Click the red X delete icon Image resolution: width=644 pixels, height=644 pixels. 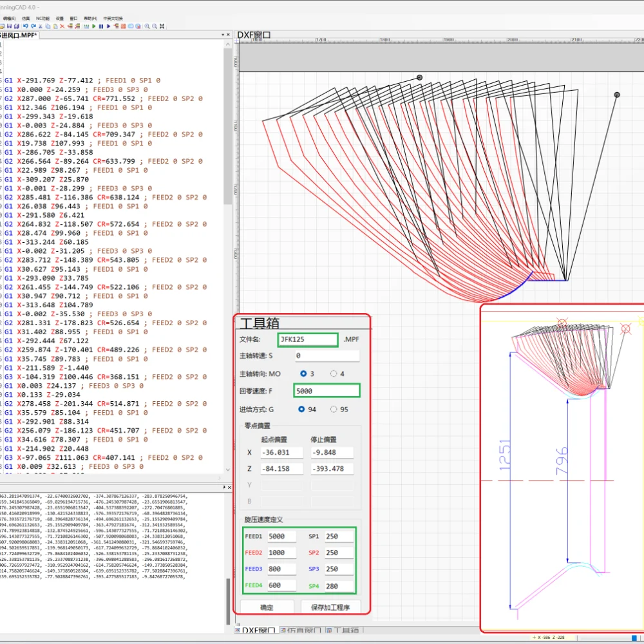pos(62,26)
